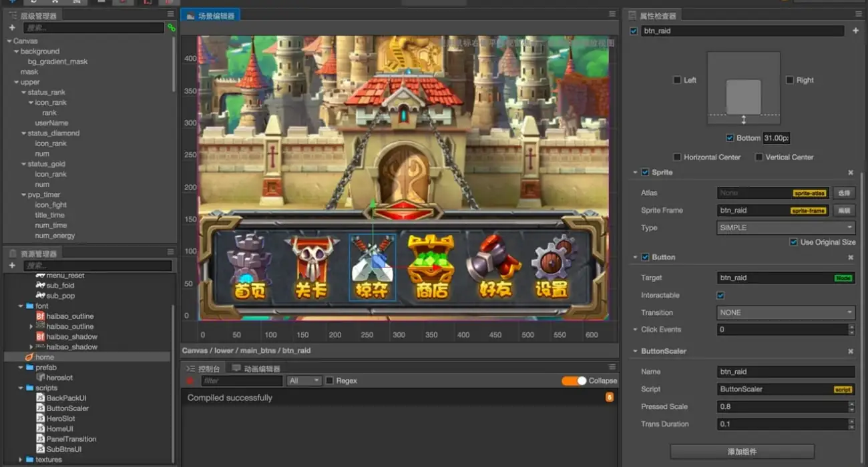Expand the Click Events section arrow
Screen dimensions: 868x467
(635, 330)
